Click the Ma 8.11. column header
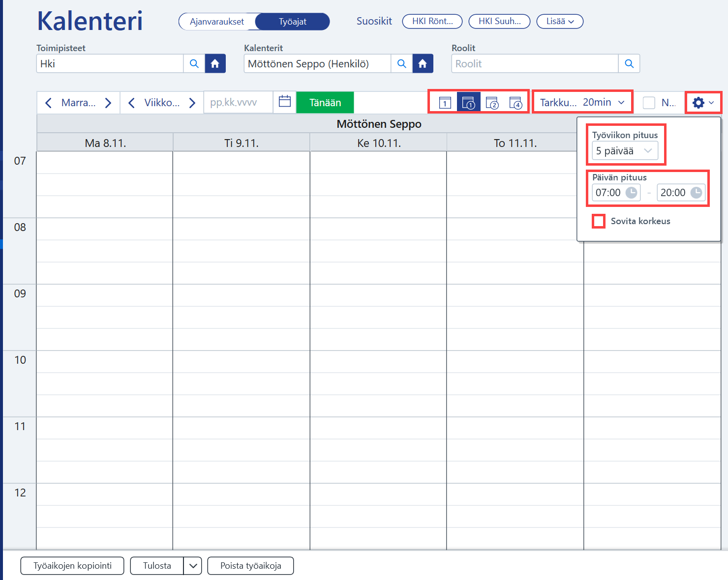 click(x=105, y=143)
